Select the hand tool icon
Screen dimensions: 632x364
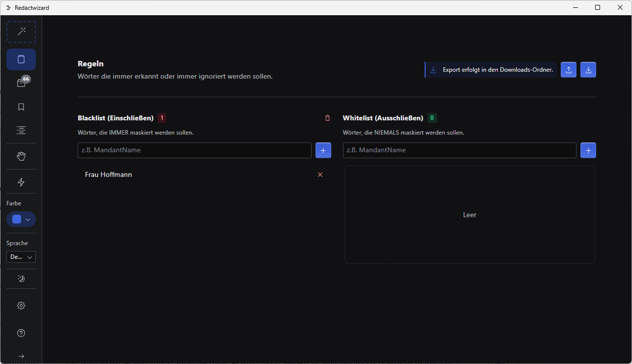(x=21, y=156)
